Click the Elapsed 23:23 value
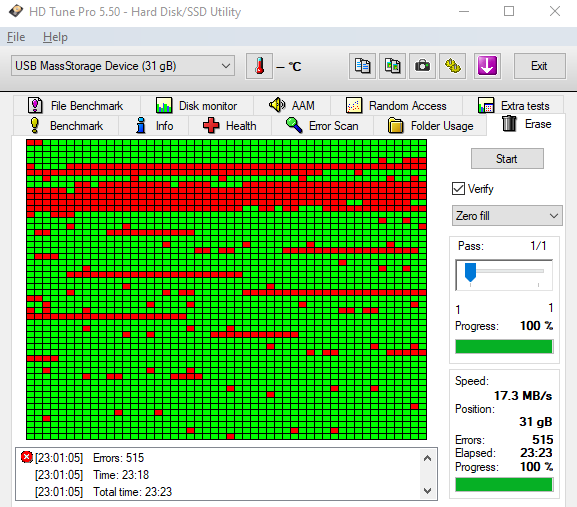577x507 pixels. [536, 453]
